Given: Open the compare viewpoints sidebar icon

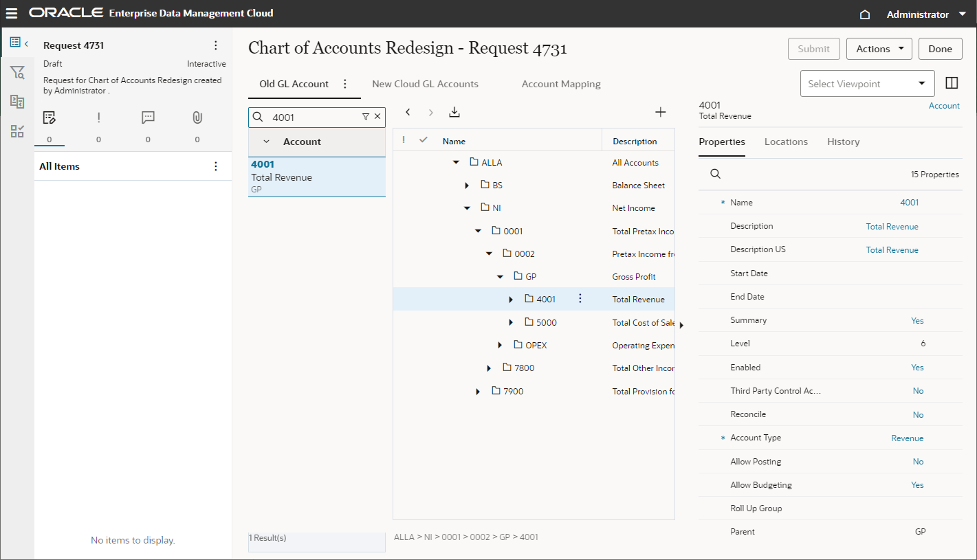Looking at the screenshot, I should coord(17,102).
